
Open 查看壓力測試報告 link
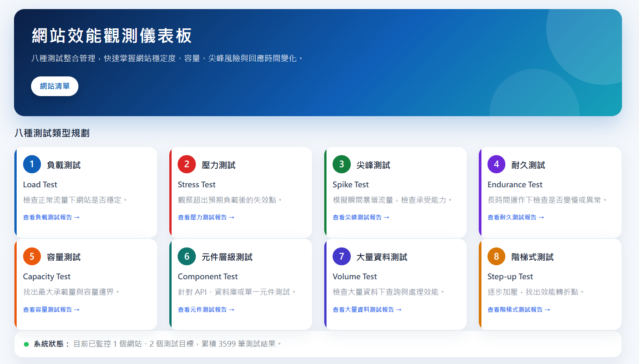[x=206, y=217]
